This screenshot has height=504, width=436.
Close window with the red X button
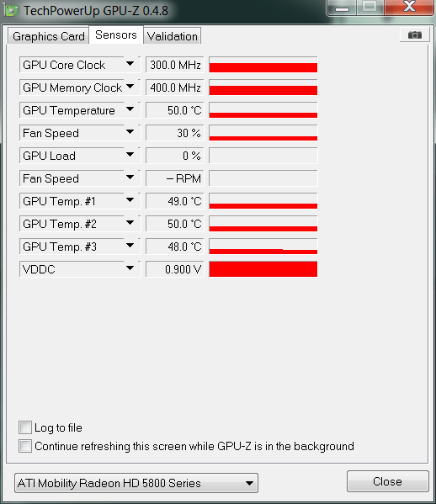click(409, 7)
